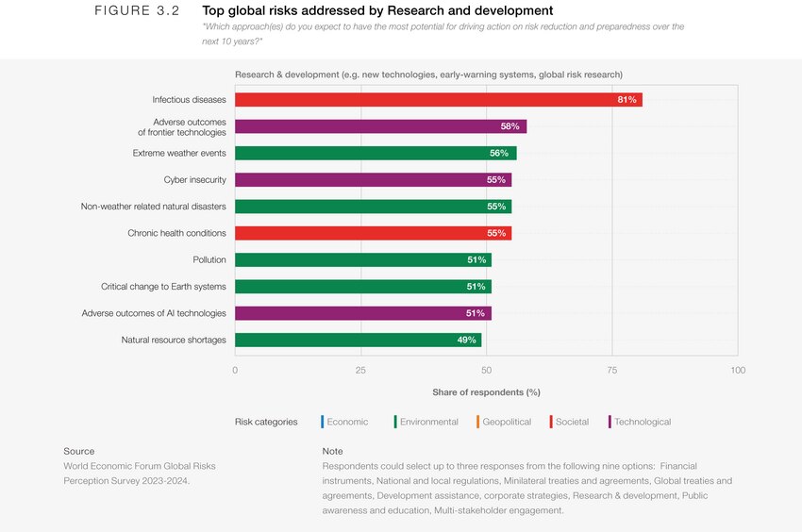Click the 81% value label
The width and height of the screenshot is (802, 532).
[627, 100]
